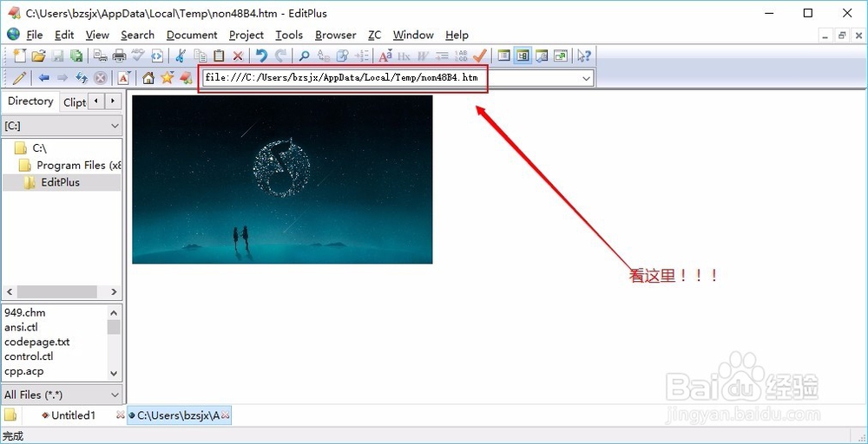Click the pencil Edit Source icon

pos(19,78)
